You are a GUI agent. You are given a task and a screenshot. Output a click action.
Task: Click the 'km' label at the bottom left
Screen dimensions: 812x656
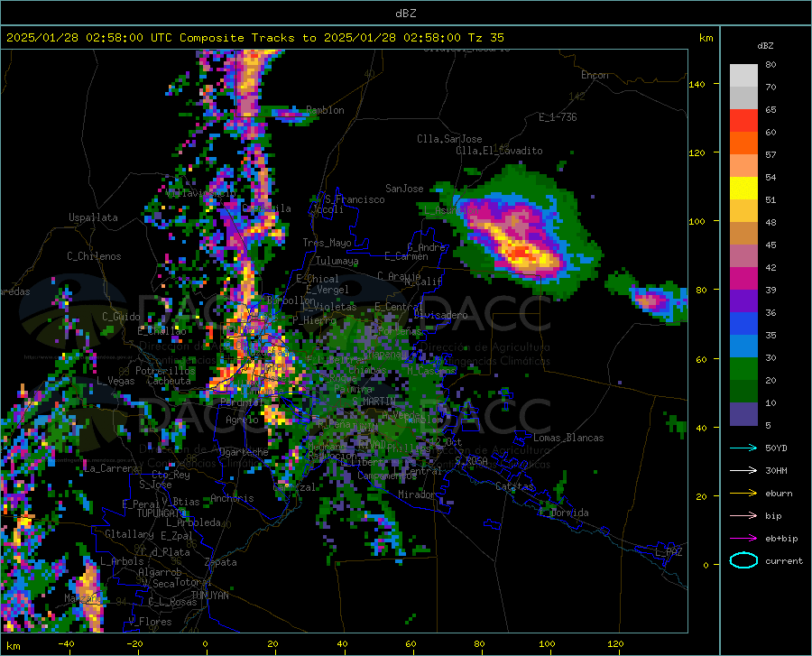pos(13,646)
